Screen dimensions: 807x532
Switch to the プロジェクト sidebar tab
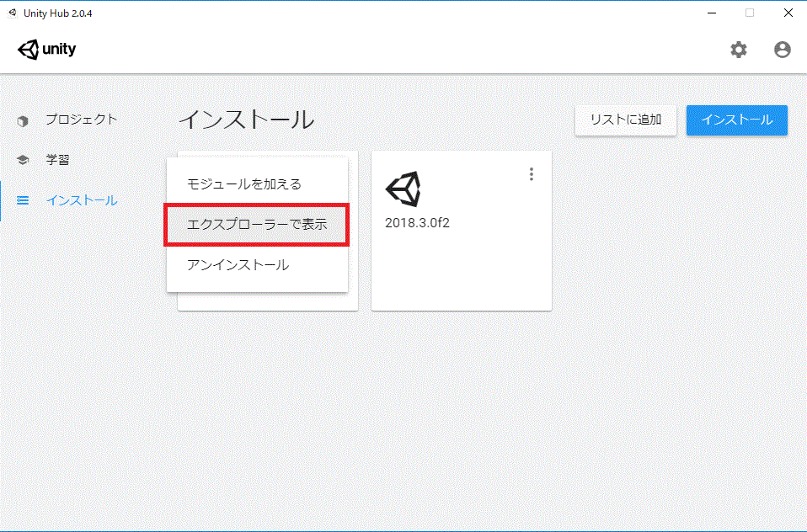click(x=81, y=120)
